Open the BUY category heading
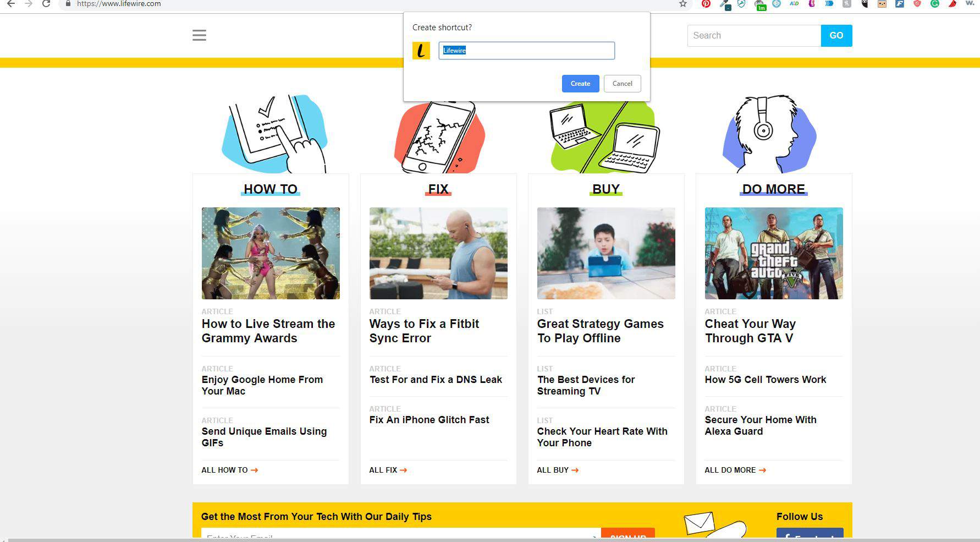 (606, 189)
